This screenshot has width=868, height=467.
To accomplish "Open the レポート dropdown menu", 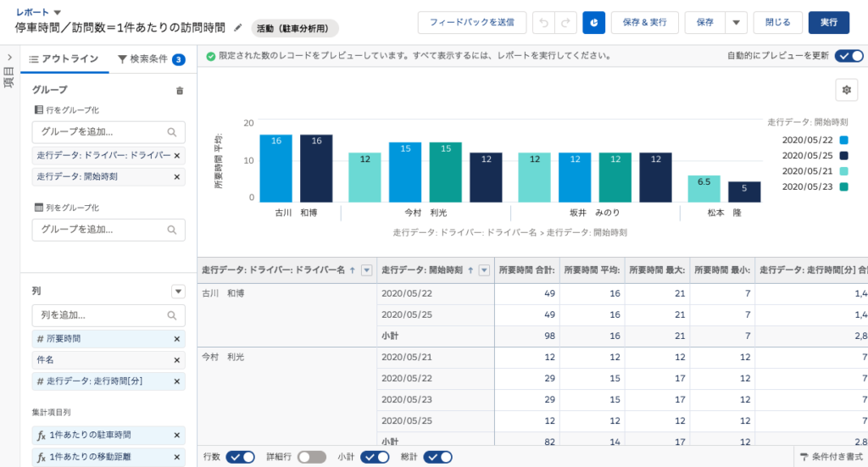I will [57, 12].
